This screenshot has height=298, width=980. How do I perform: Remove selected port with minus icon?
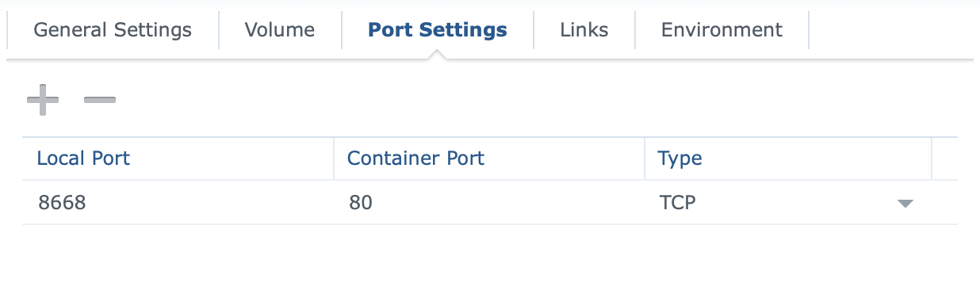(x=100, y=100)
